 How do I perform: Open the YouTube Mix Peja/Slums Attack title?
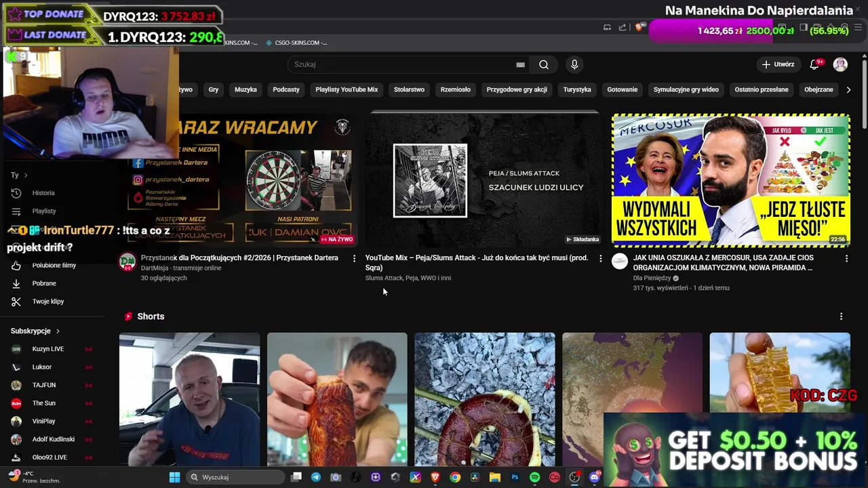point(477,263)
